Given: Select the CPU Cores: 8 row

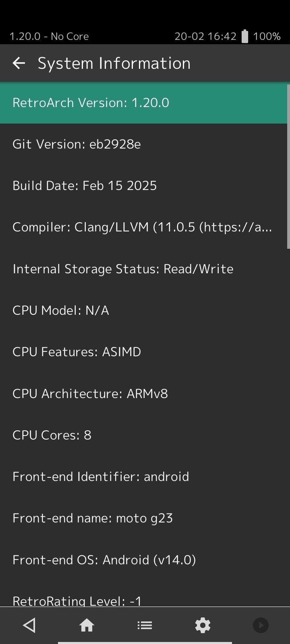Looking at the screenshot, I should [x=143, y=435].
